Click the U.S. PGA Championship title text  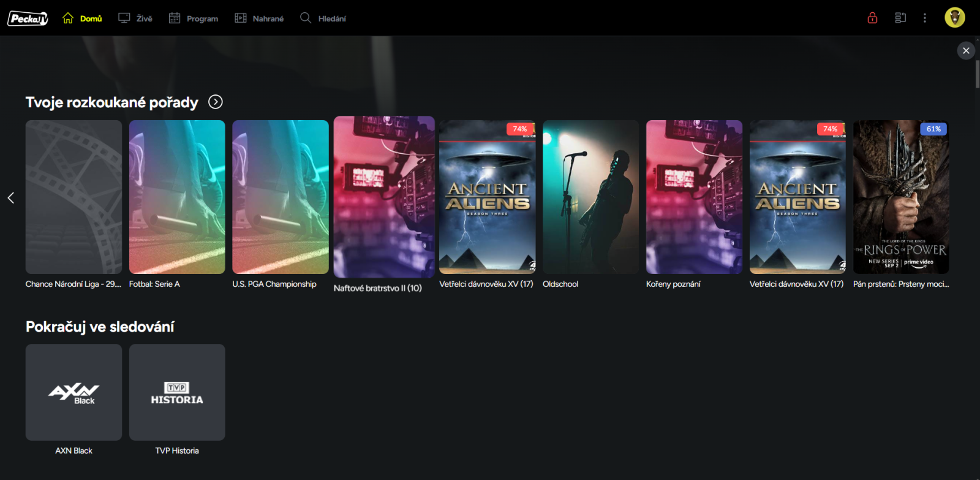coord(274,284)
